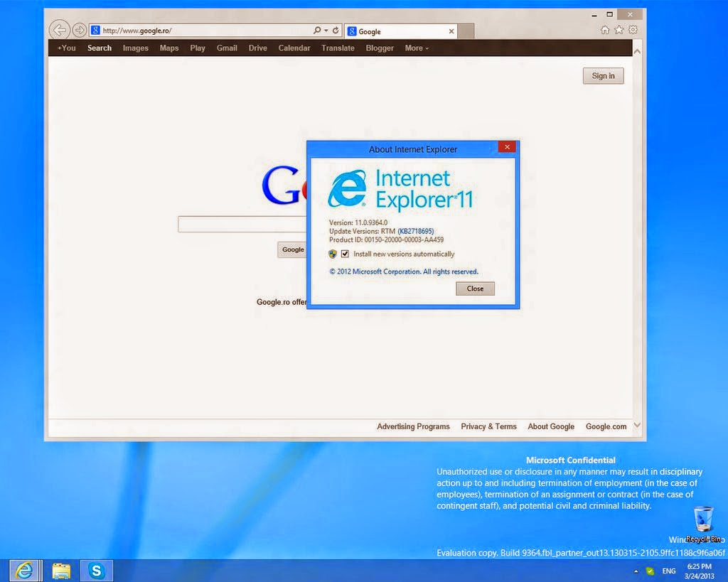
Task: Open Privacy & Terms footer link
Action: click(x=488, y=426)
